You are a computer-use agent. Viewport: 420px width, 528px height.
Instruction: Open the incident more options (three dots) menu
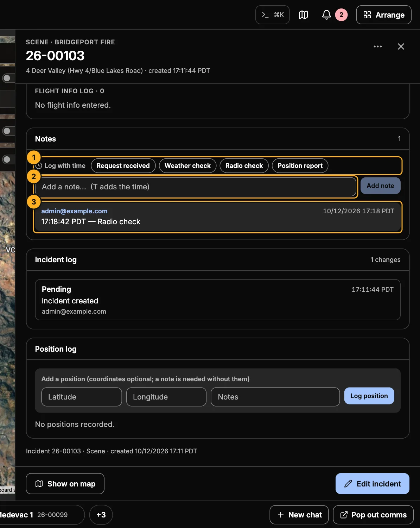[378, 46]
